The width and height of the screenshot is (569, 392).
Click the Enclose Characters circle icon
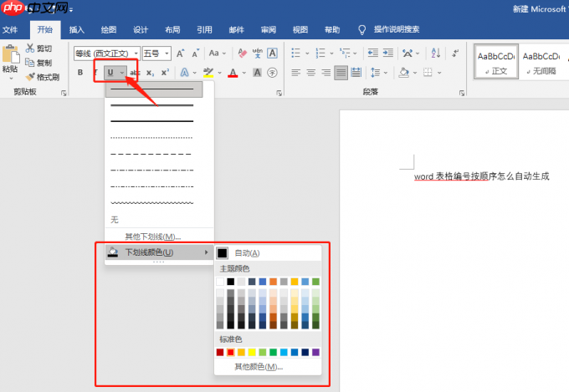point(272,73)
